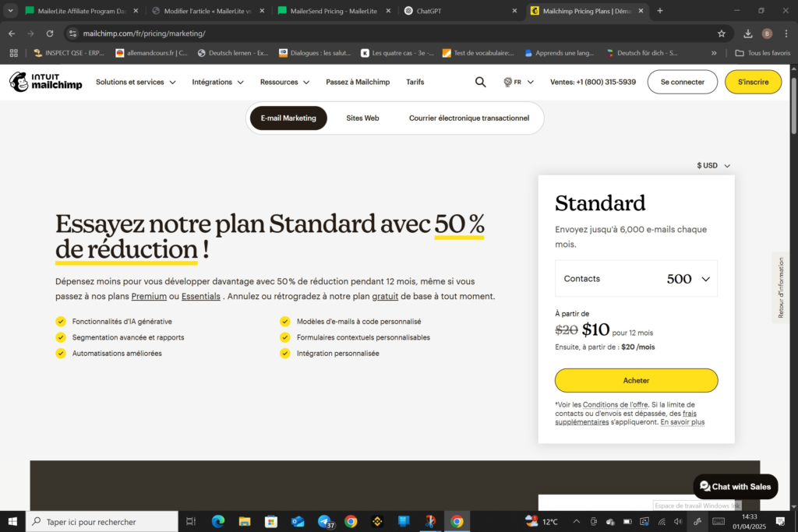
Task: Open the Contacts 500 dropdown
Action: (x=636, y=279)
